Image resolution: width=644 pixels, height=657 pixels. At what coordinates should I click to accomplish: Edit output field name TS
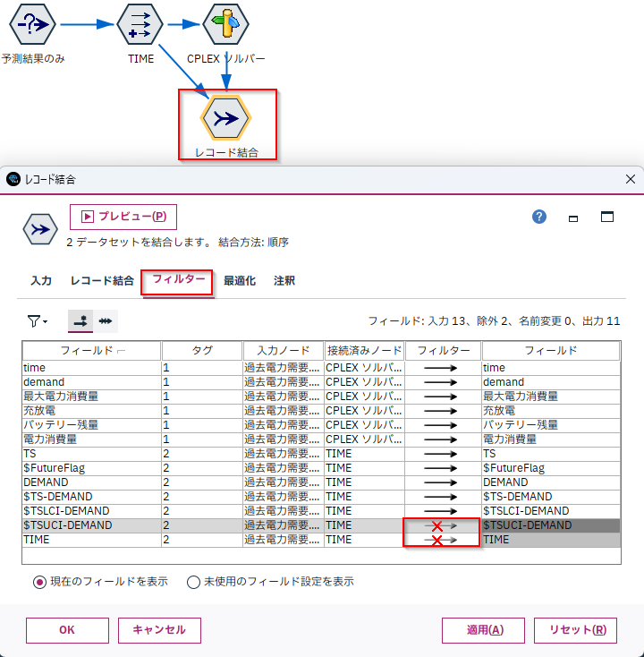pyautogui.click(x=551, y=454)
